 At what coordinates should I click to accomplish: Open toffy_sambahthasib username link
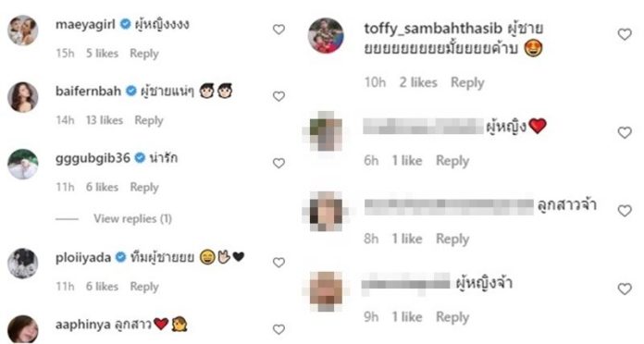(x=433, y=29)
